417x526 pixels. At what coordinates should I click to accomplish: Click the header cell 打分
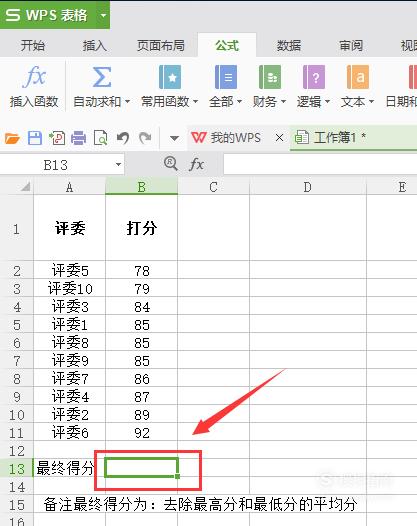[x=142, y=228]
